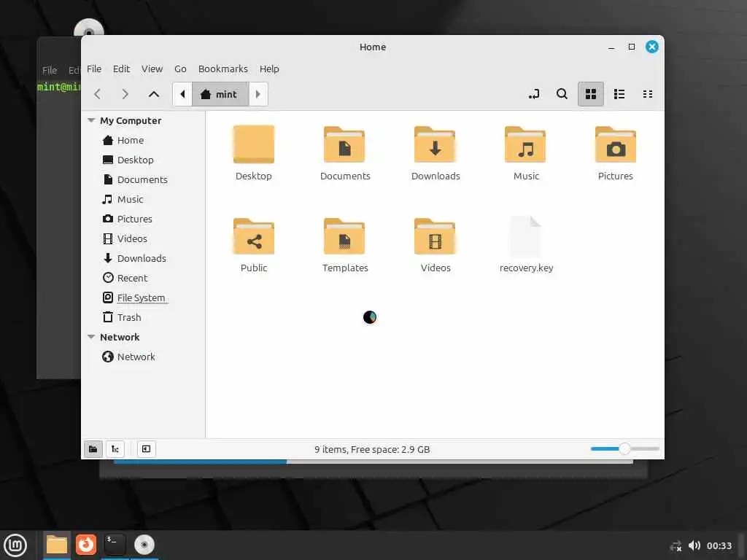Open the File menu in Home window
Viewport: 747px width, 560px height.
pos(94,69)
